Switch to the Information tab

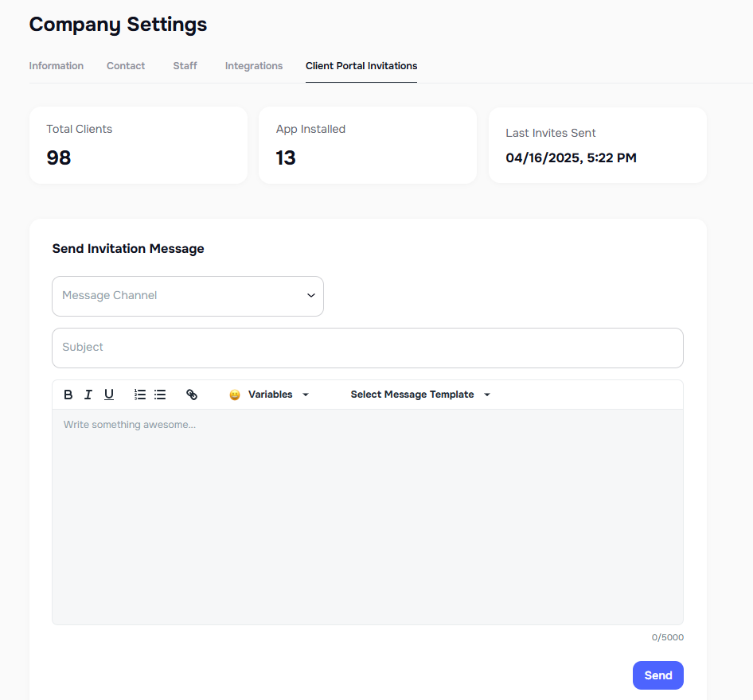[x=56, y=66]
